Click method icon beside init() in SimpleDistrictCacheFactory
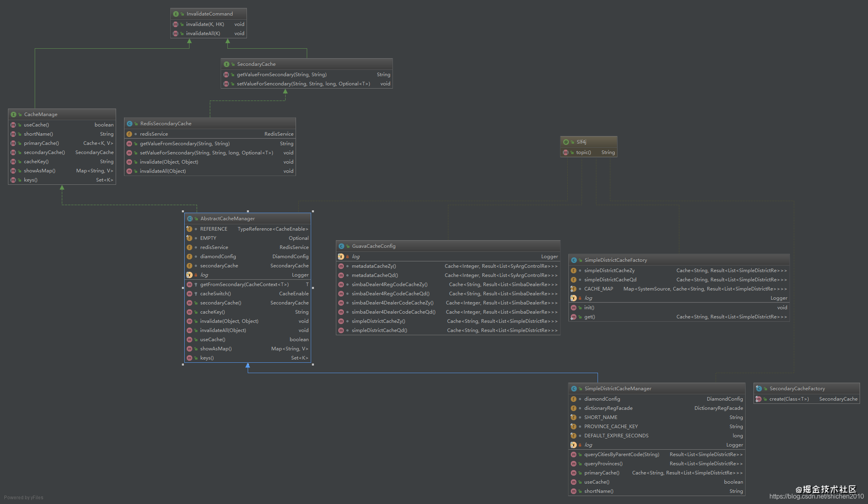868x504 pixels. pos(574,308)
